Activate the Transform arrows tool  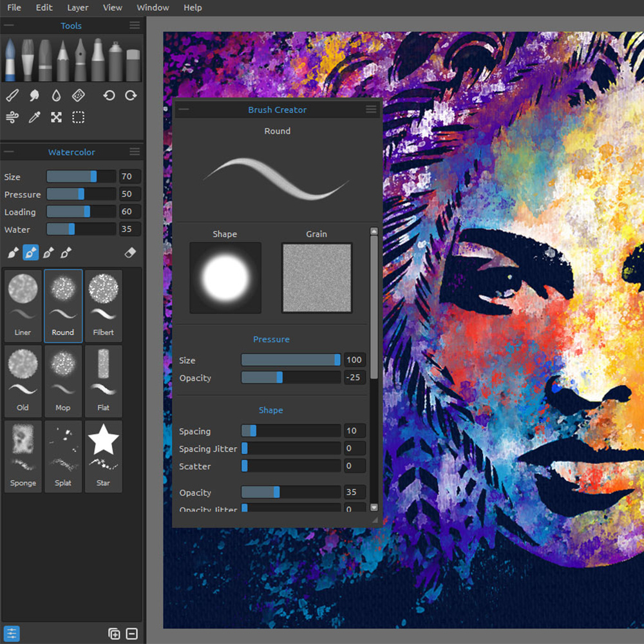[x=57, y=117]
